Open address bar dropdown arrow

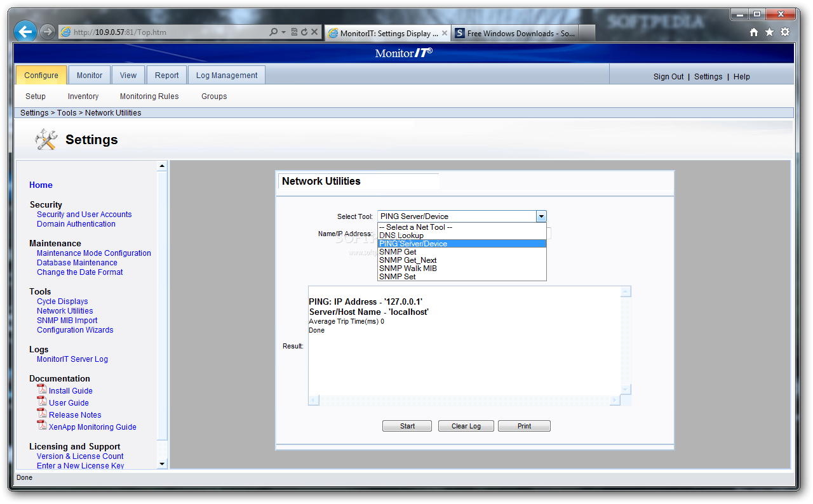click(284, 32)
